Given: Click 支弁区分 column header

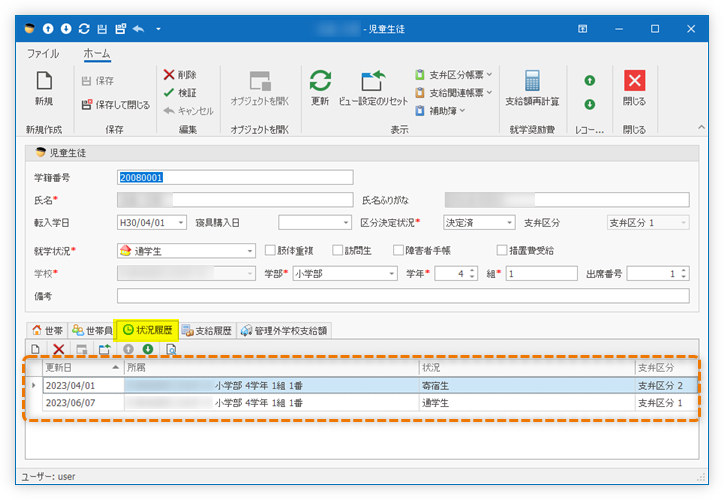Looking at the screenshot, I should [x=666, y=367].
